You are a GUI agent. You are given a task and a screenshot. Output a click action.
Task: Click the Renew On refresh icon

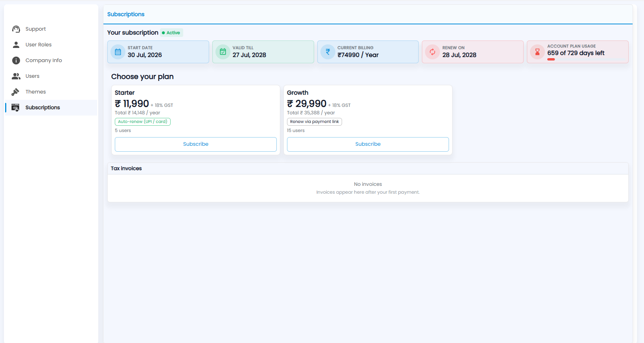(x=432, y=52)
